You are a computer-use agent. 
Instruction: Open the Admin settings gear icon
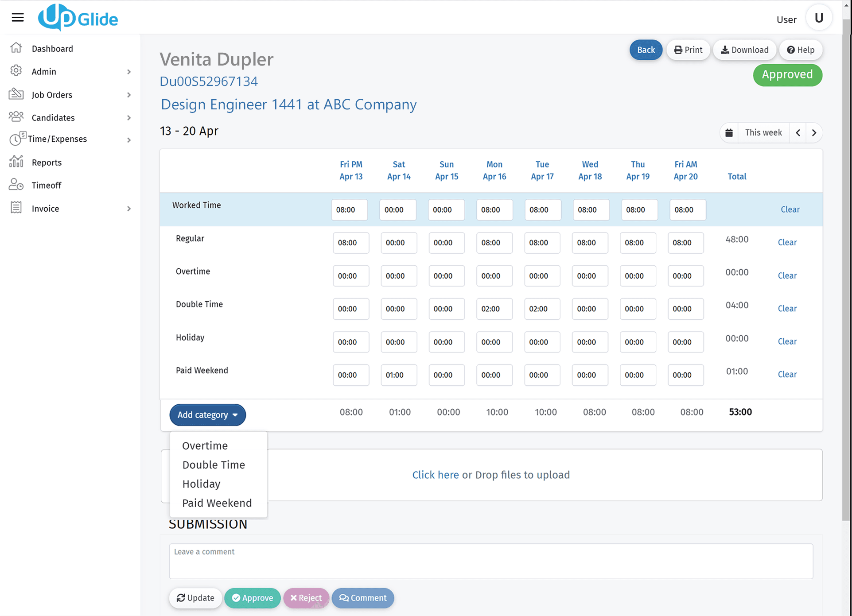pos(16,71)
